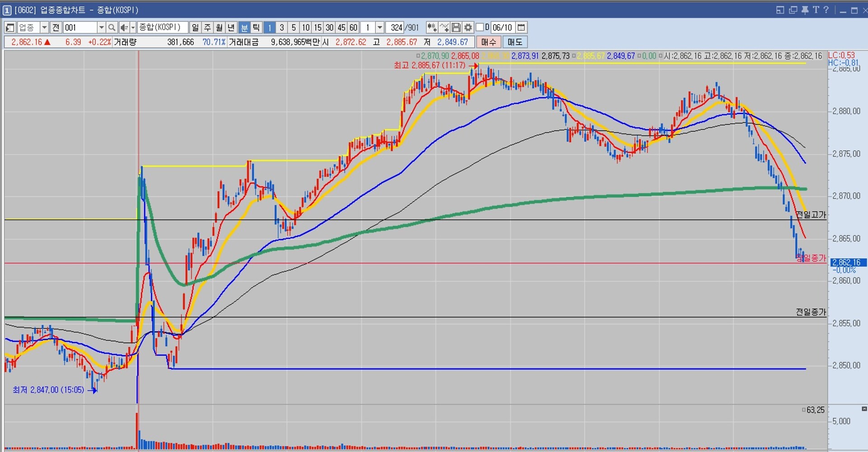
Task: Select the 5-minute interval tab
Action: [293, 28]
